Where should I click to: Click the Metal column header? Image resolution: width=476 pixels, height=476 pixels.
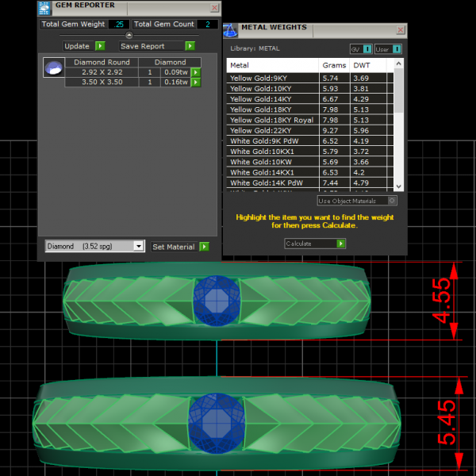(x=273, y=65)
